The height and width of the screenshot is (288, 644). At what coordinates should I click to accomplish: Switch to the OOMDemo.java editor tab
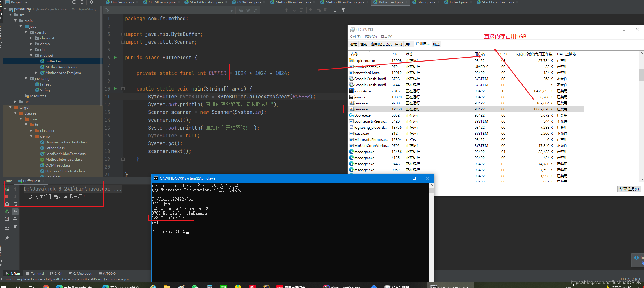point(162,2)
